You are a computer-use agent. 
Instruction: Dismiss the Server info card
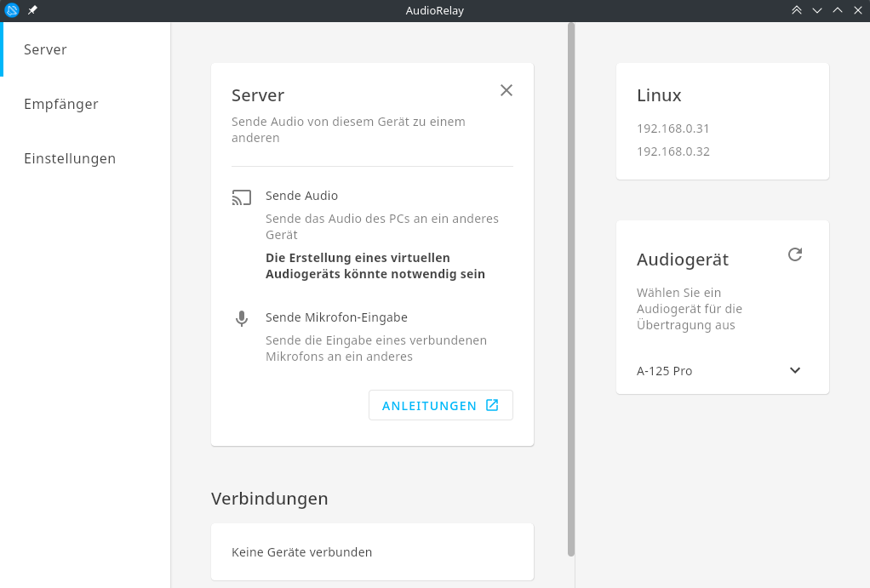506,90
